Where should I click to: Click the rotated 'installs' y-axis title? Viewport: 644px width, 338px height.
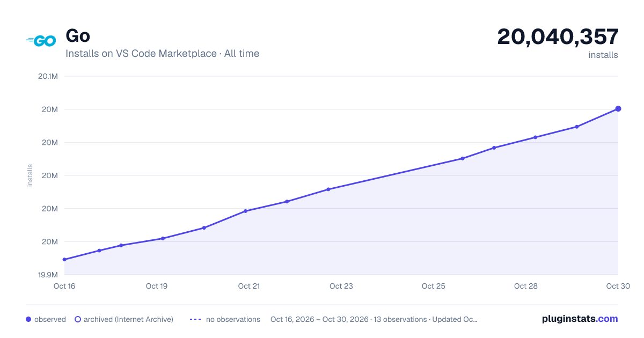(30, 175)
